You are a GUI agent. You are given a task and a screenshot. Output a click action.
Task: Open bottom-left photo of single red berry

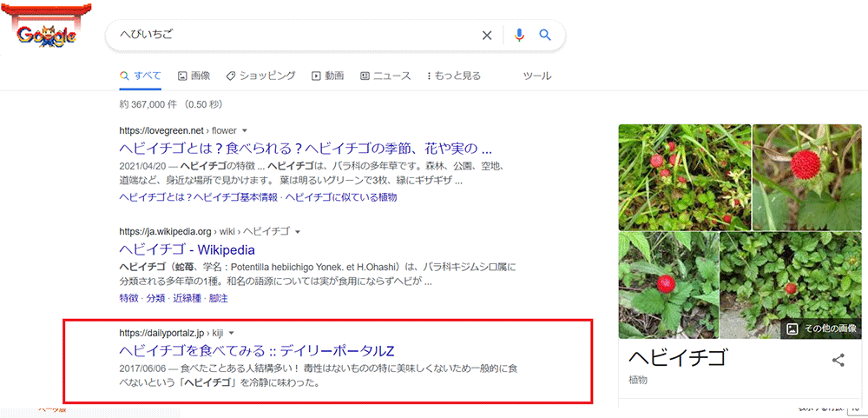(668, 285)
